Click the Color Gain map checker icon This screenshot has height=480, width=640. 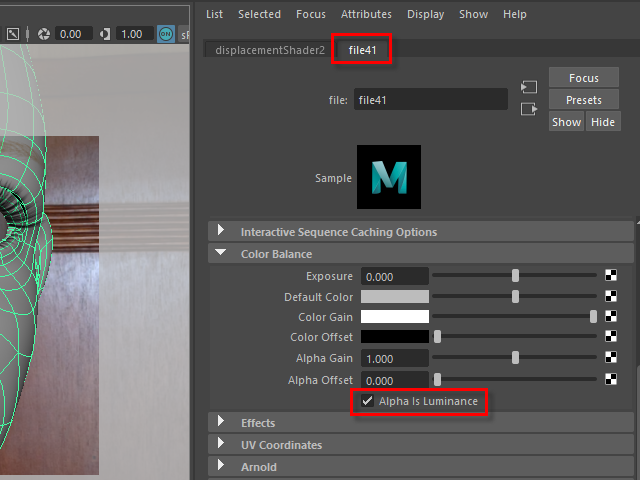click(610, 317)
